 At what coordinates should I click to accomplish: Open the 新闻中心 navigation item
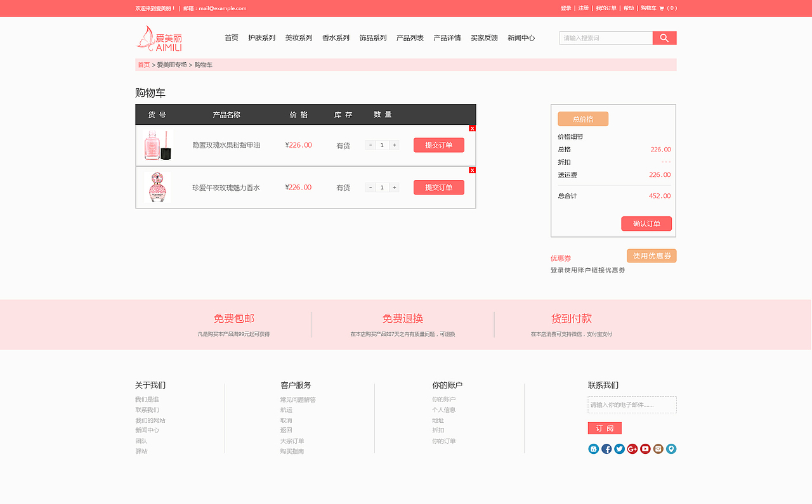tap(521, 38)
